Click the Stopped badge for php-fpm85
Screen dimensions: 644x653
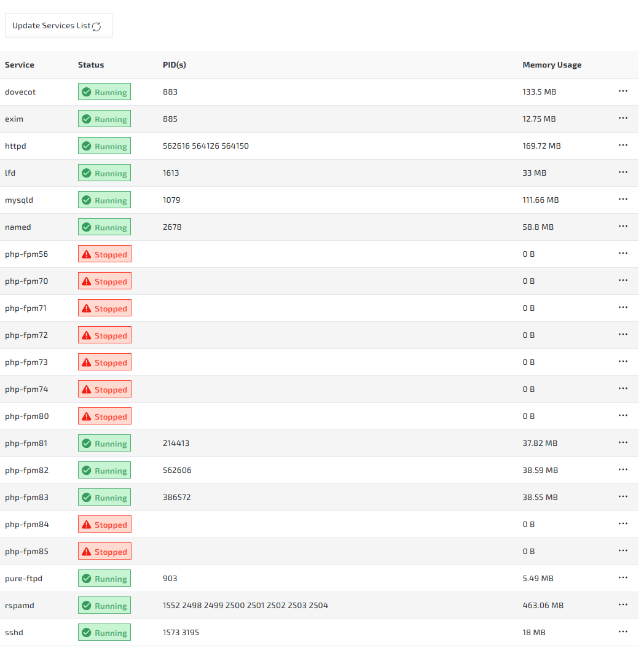tap(104, 552)
